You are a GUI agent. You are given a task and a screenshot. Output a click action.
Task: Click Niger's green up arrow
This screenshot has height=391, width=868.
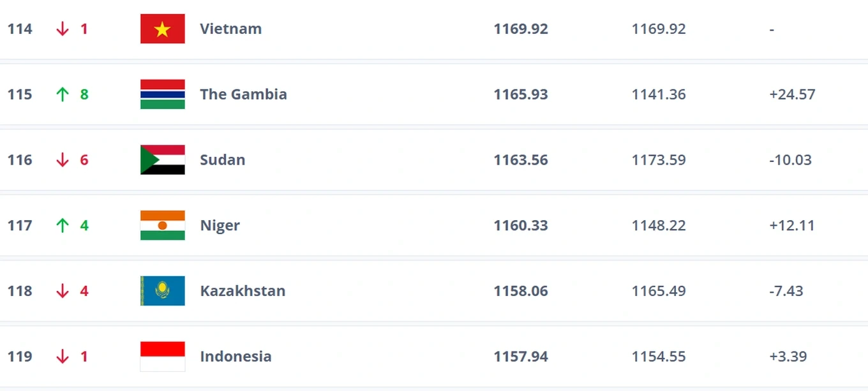tap(62, 225)
